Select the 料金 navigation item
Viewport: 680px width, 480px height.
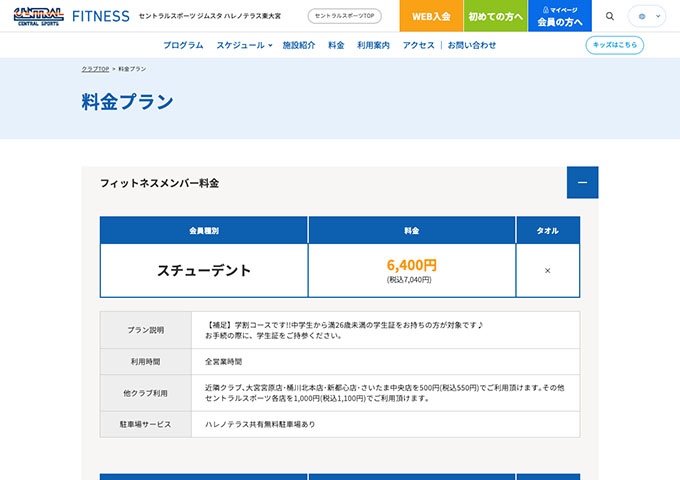pyautogui.click(x=336, y=46)
